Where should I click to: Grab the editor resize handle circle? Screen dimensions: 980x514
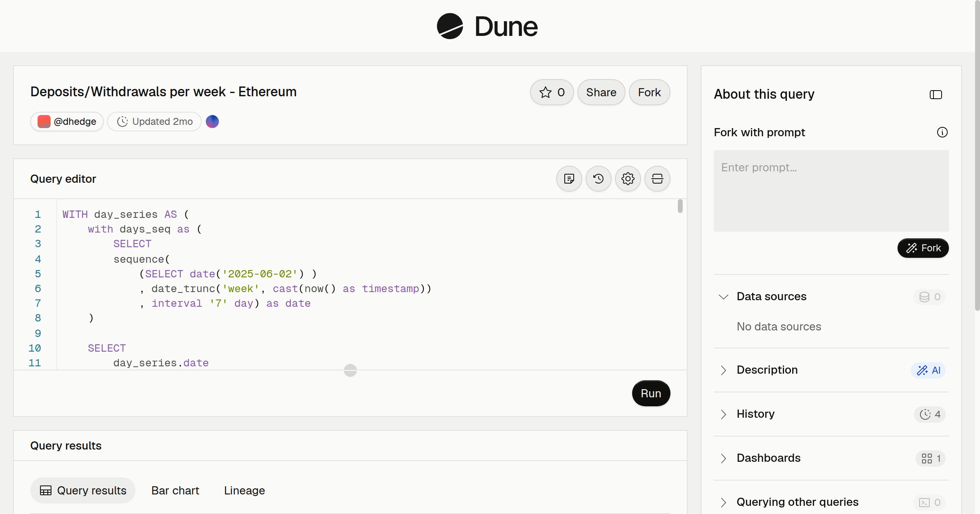tap(350, 370)
